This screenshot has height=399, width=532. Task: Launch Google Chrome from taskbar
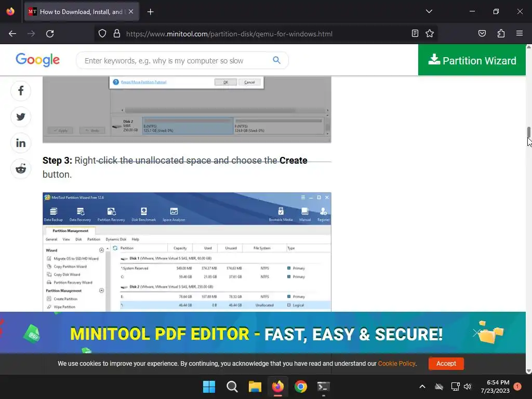coord(301,387)
